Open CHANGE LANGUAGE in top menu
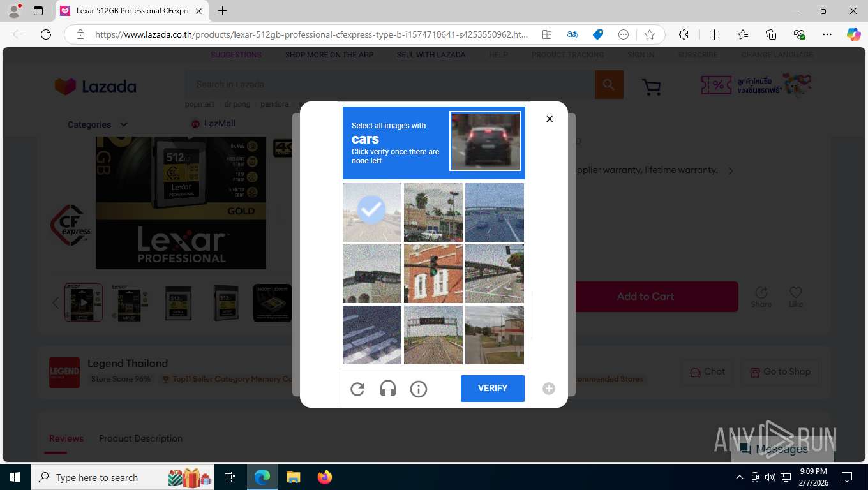This screenshot has height=490, width=868. pos(777,55)
